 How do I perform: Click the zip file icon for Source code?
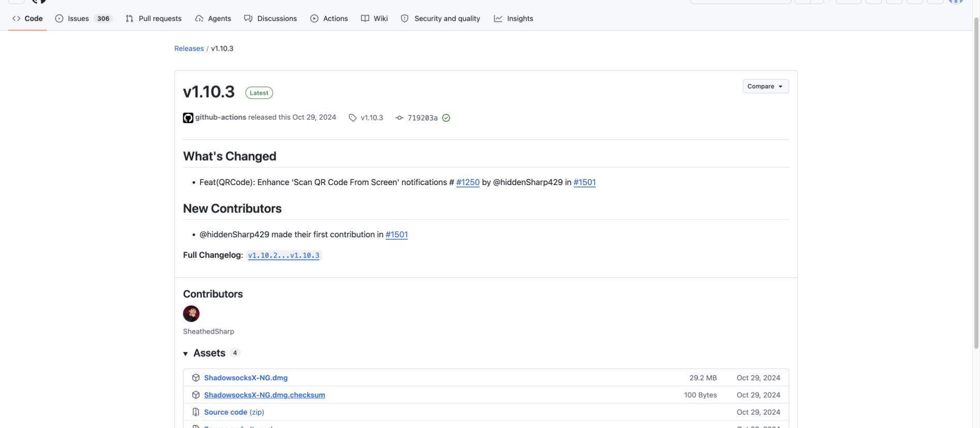196,412
